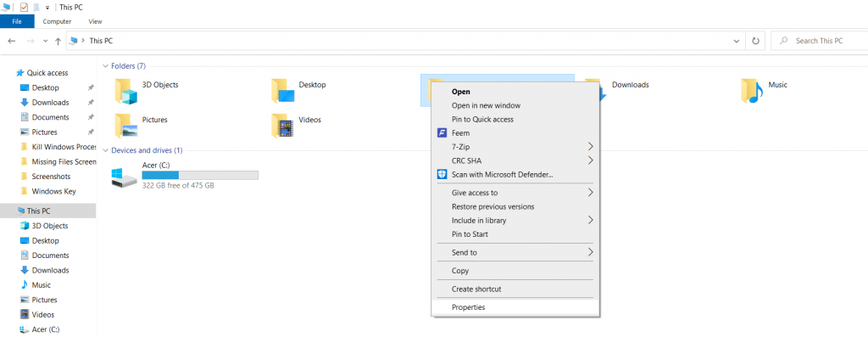868x337 pixels.
Task: Open the Computer ribbon tab
Action: [57, 21]
